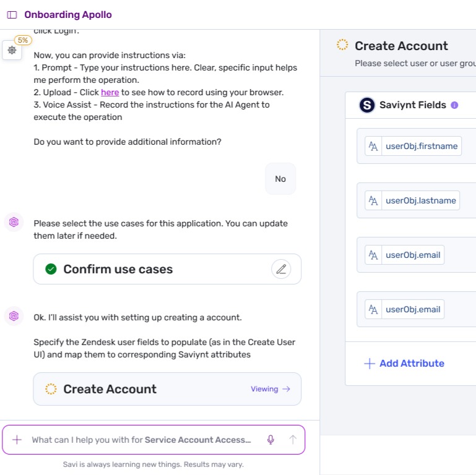
Task: Click the microphone voice input icon
Action: 270,440
